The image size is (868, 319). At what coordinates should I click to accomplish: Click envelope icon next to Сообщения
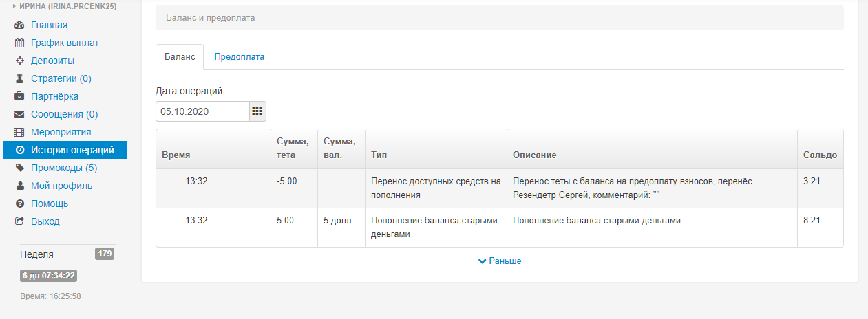19,115
